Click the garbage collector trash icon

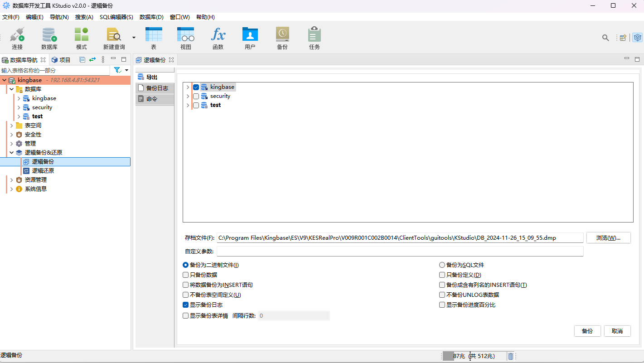pyautogui.click(x=511, y=356)
